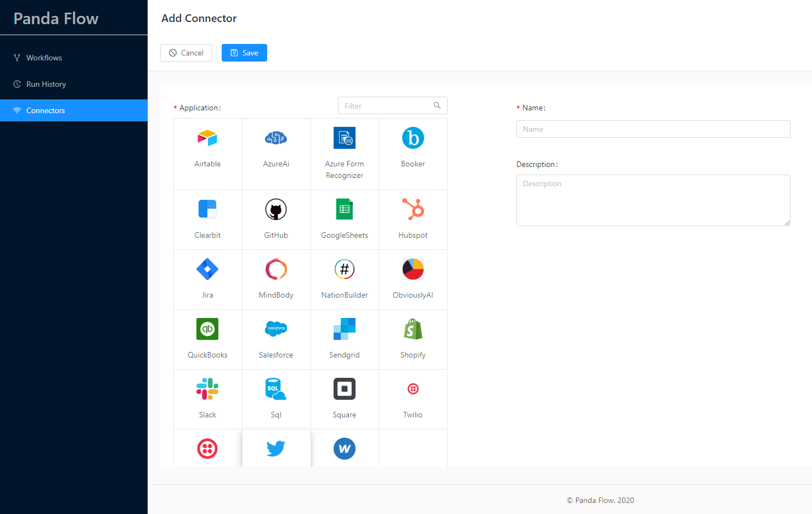The image size is (812, 514).
Task: Click into the Description textarea
Action: pyautogui.click(x=653, y=200)
